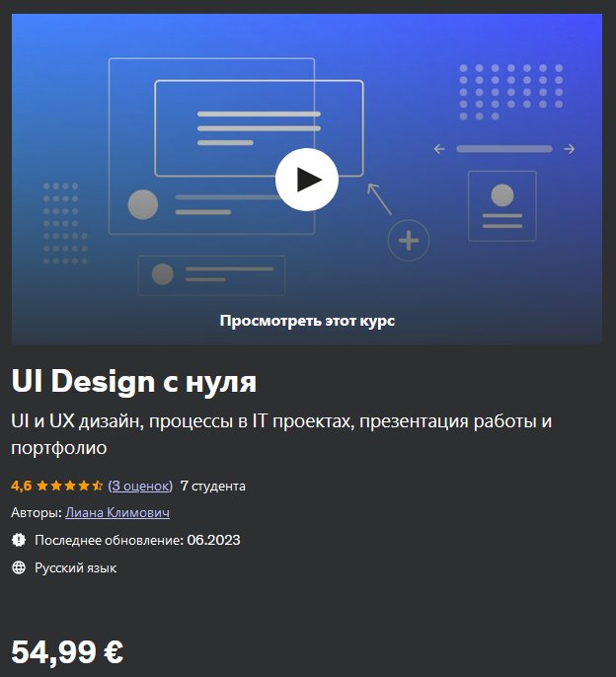Screen dimensions: 616x677
Task: Click the plus circle in the illustration
Action: click(x=409, y=241)
